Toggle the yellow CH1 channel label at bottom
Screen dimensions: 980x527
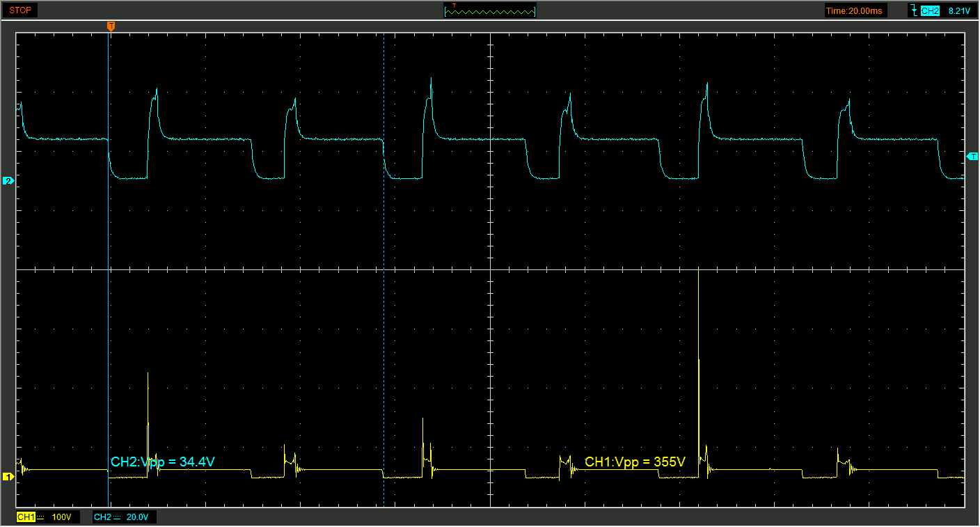coord(26,517)
